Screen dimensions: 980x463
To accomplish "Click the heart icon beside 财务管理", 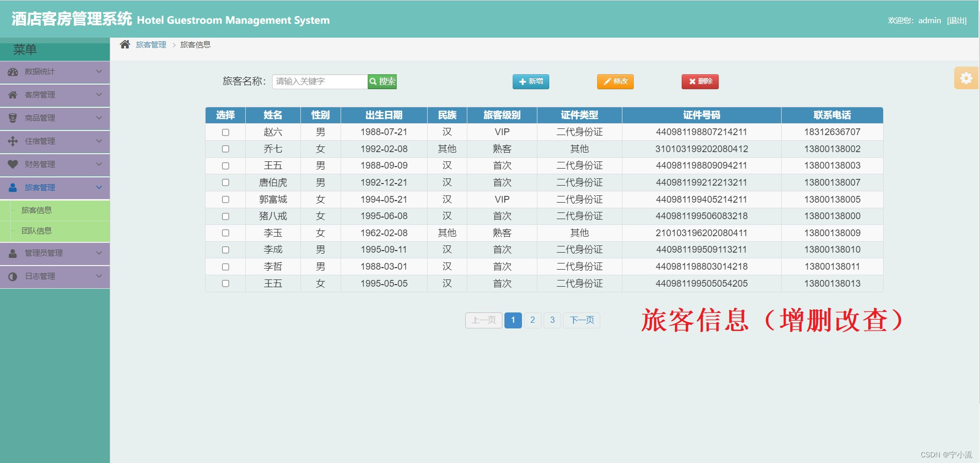I will [x=13, y=164].
